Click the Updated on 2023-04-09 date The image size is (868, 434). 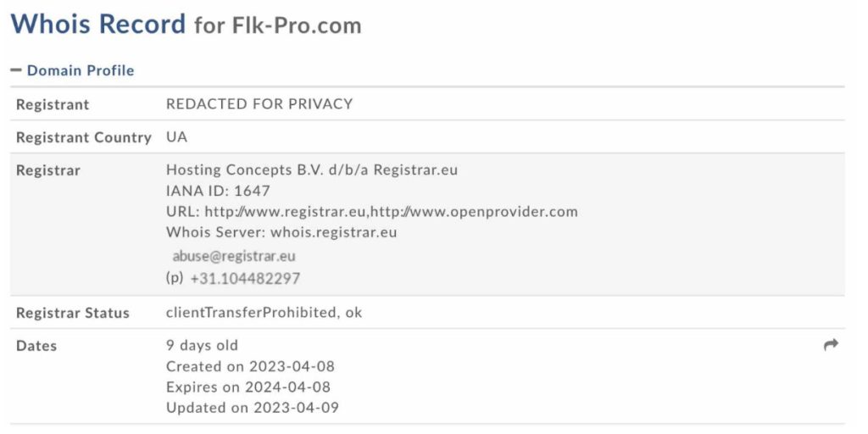point(253,408)
